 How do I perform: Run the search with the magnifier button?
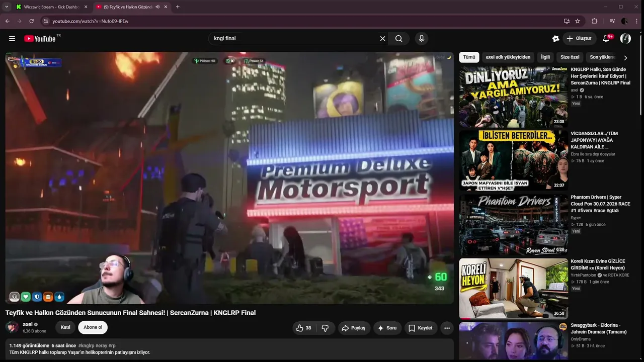399,39
